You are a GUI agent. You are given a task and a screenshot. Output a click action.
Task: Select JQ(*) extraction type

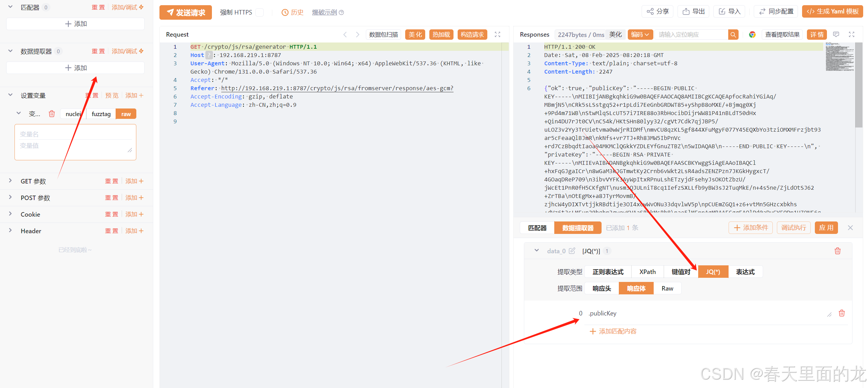713,272
